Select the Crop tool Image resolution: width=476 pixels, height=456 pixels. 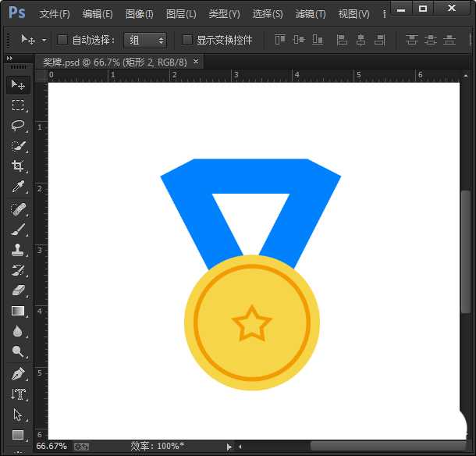(18, 166)
